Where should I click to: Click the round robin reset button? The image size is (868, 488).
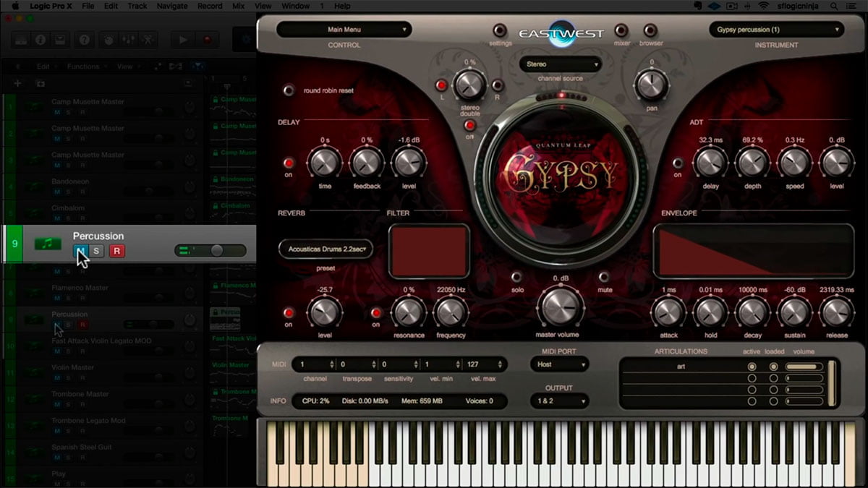coord(289,90)
